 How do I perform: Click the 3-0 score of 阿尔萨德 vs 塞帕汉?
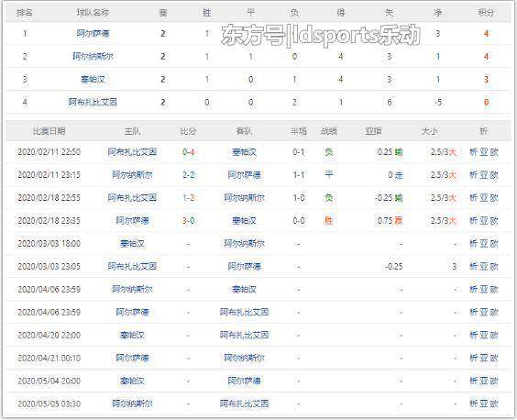[x=188, y=220]
